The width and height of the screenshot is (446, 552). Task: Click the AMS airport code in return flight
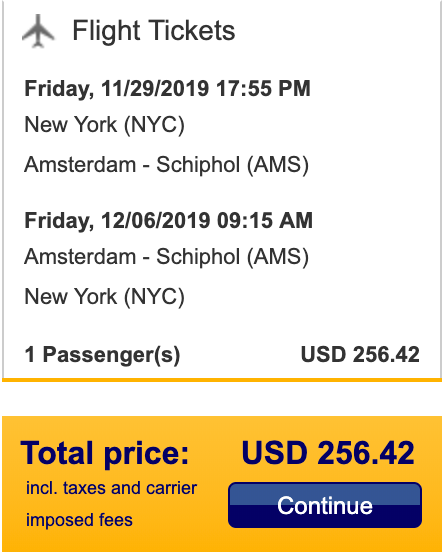tap(278, 257)
